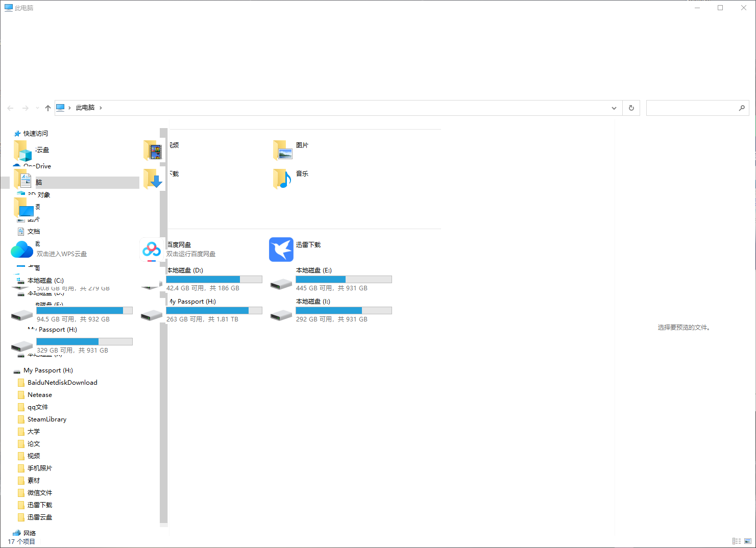Switch to details view in status bar
Viewport: 756px width, 548px height.
point(737,541)
